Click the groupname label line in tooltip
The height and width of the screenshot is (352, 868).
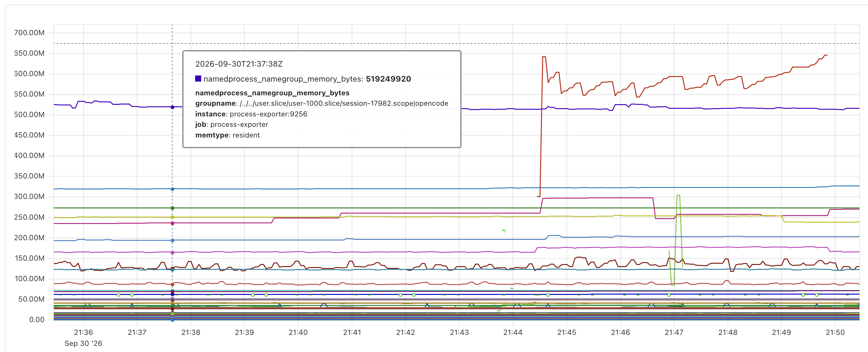tap(321, 103)
